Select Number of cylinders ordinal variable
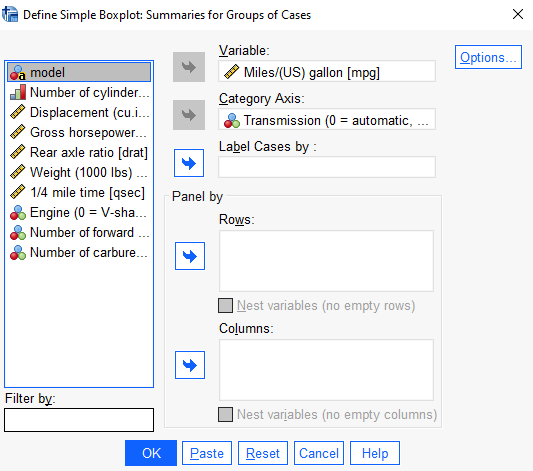Viewport: 533px width, 471px height. point(79,92)
